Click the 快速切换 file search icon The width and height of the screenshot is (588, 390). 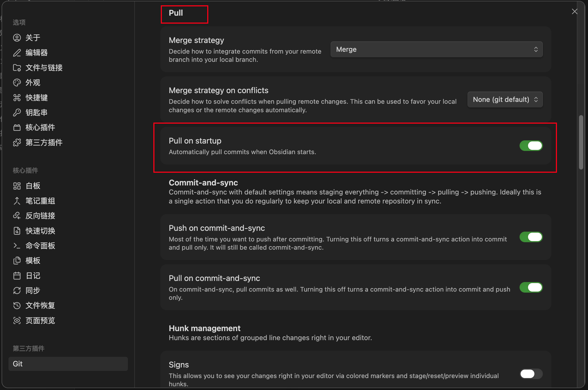click(x=17, y=231)
